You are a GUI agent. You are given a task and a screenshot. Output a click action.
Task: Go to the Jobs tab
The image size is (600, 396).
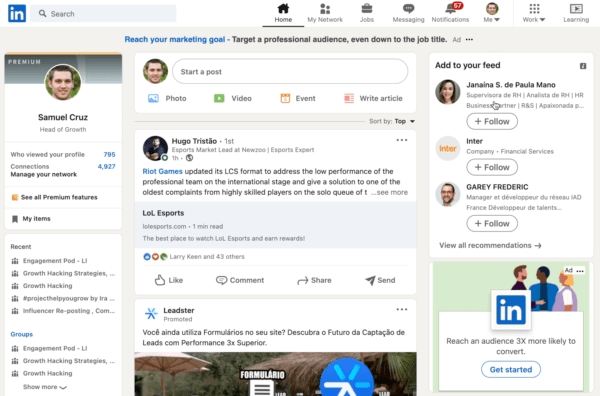coord(367,13)
